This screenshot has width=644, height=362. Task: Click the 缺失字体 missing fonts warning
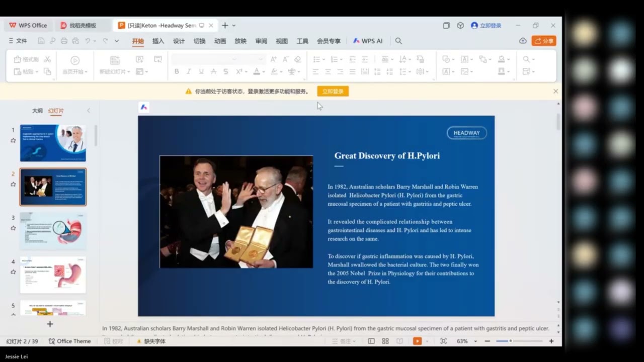tap(151, 341)
